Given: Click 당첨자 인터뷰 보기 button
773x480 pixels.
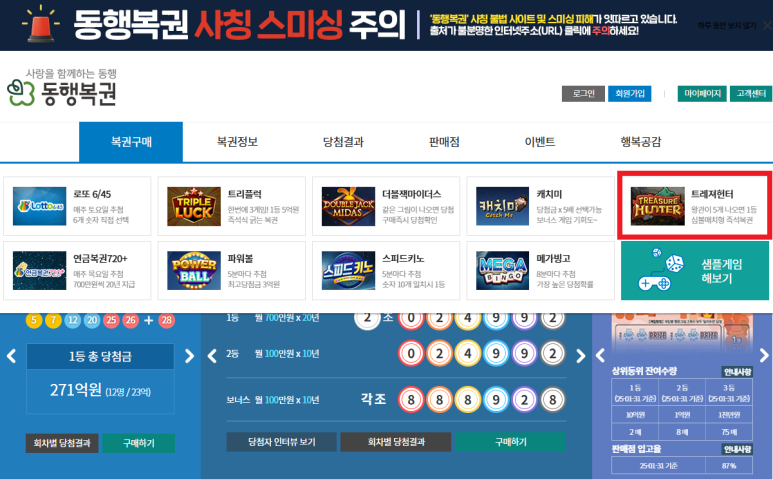Looking at the screenshot, I should coord(281,442).
